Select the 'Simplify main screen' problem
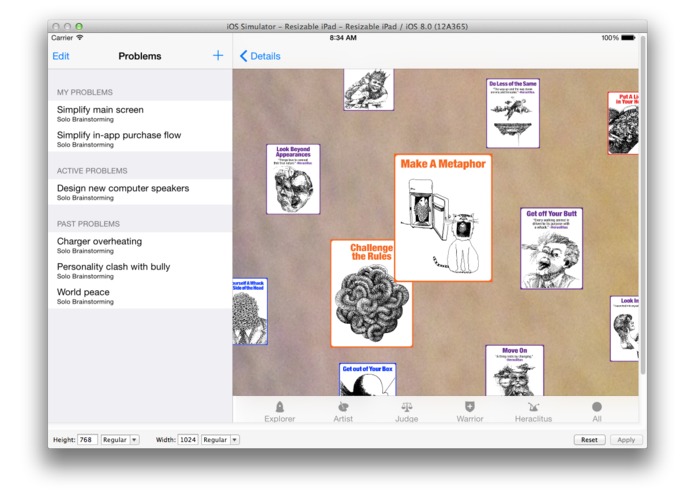 140,113
